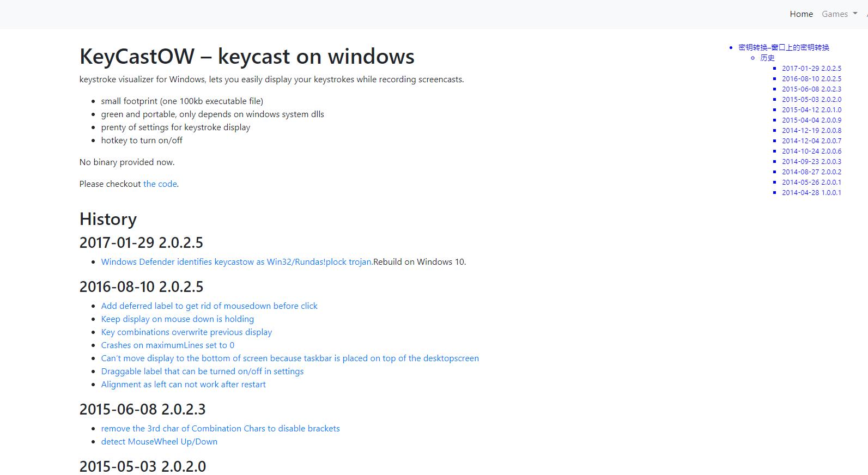
Task: Click 'detect MouseWheel Up/Down' link
Action: click(x=159, y=442)
